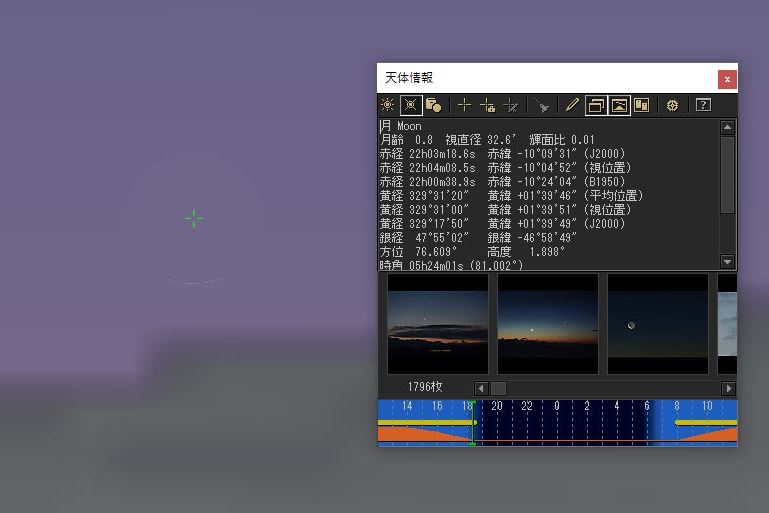Click the circular target settings icon
Viewport: 769px width, 513px height.
(673, 105)
